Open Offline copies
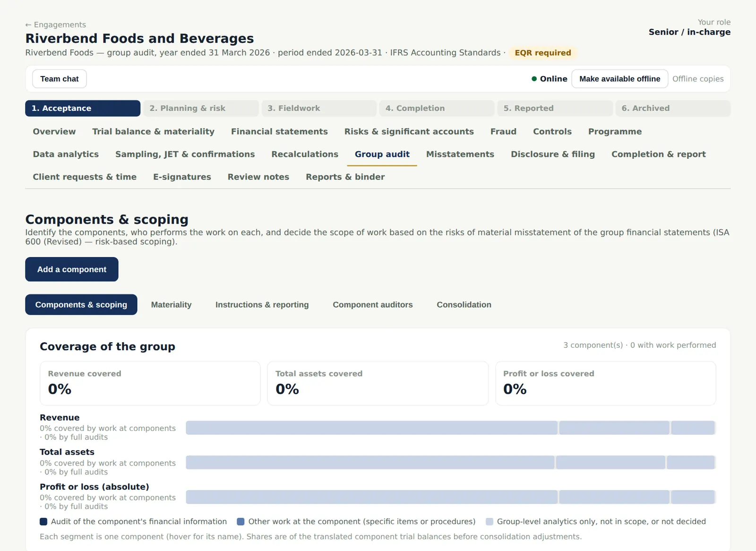Viewport: 756px width, 551px height. [698, 79]
